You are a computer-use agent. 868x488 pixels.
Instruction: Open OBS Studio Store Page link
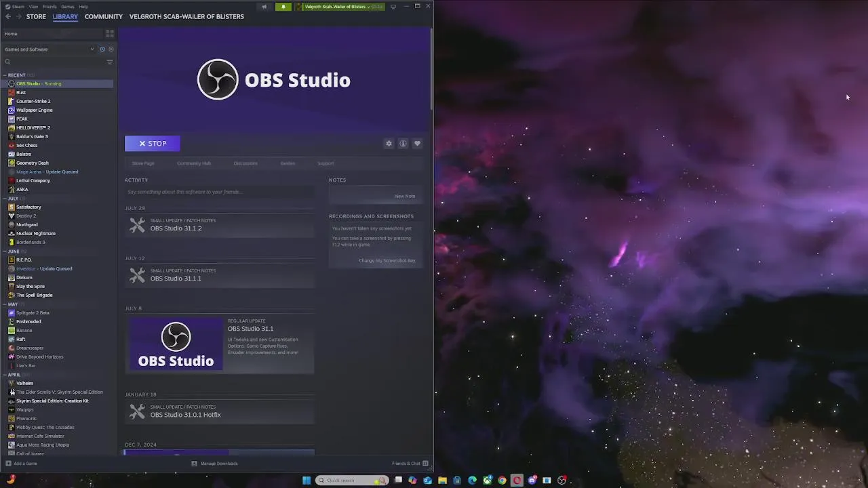coord(143,163)
